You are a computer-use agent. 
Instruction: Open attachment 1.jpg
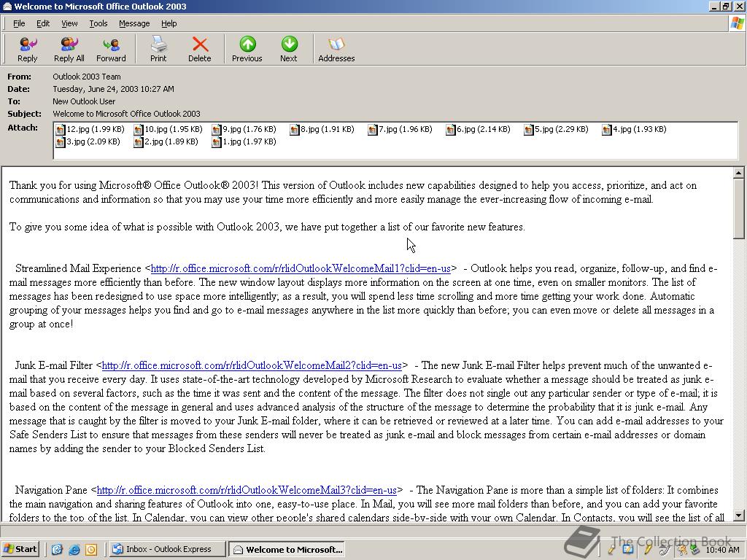tap(244, 141)
